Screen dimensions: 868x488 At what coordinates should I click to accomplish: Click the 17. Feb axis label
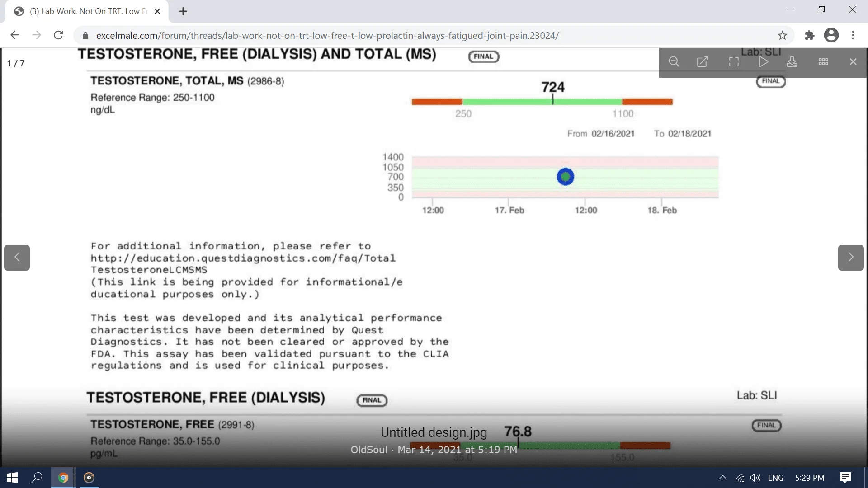point(509,210)
